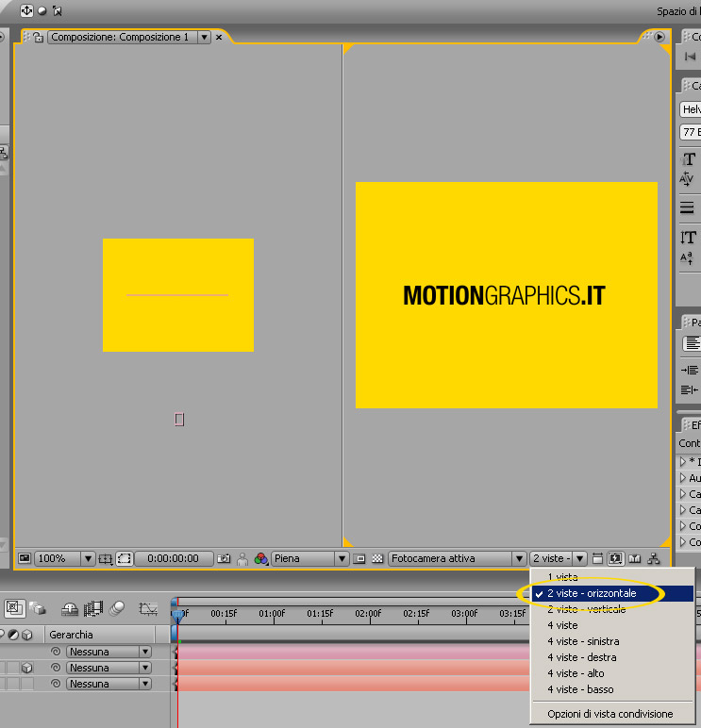Click the Gerarchia column header
The image size is (701, 728).
click(x=71, y=635)
